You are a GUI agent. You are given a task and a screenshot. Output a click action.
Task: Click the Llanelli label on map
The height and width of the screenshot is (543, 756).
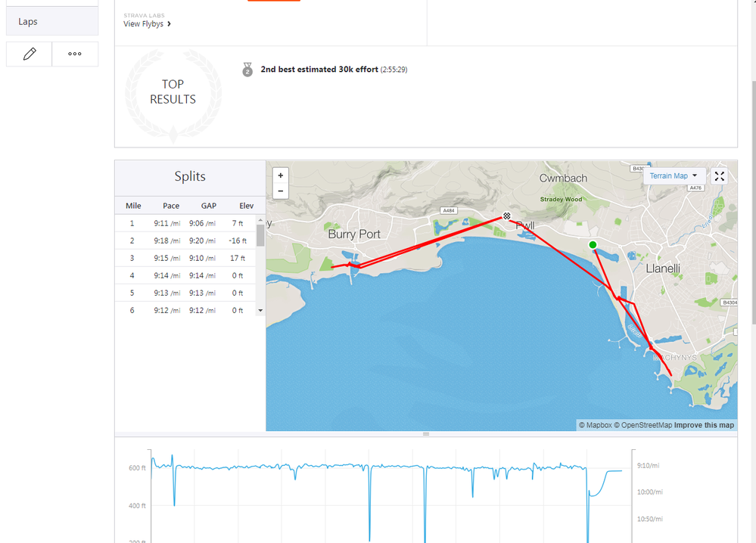pos(663,268)
